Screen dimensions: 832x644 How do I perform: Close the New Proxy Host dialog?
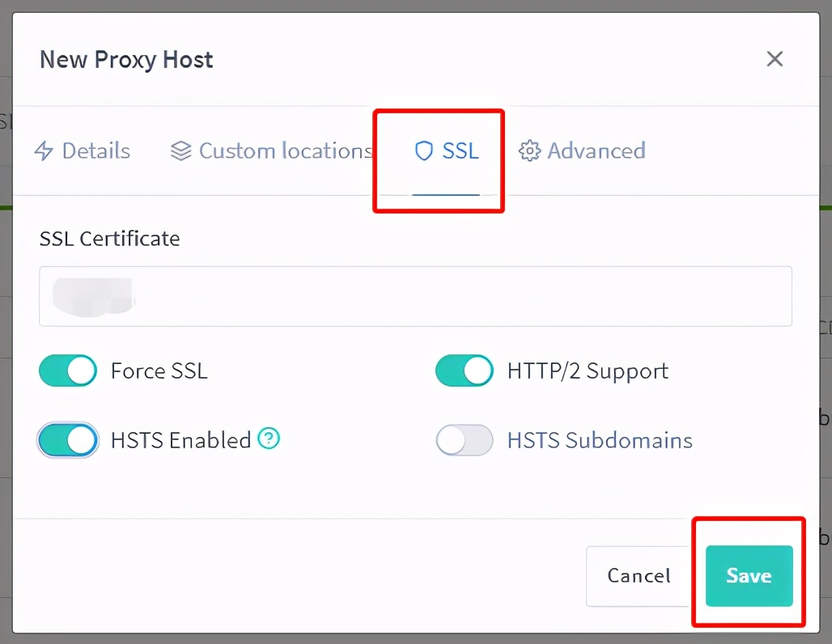click(x=775, y=59)
